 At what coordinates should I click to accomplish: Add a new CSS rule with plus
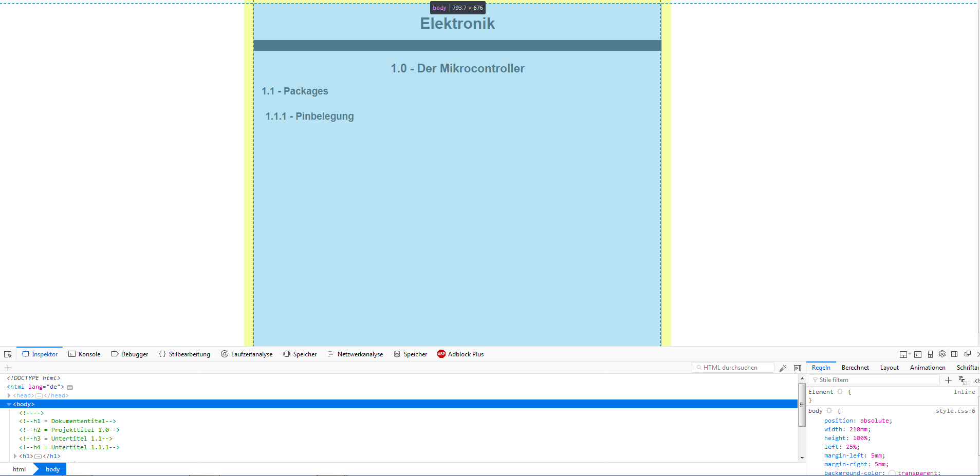pos(948,380)
